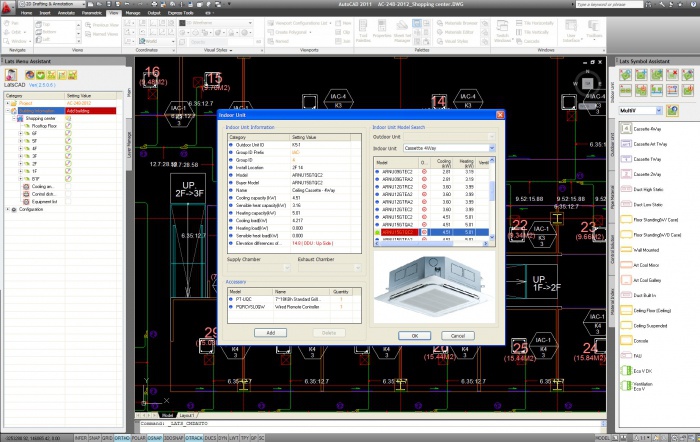Click the Add accessory button

(271, 333)
